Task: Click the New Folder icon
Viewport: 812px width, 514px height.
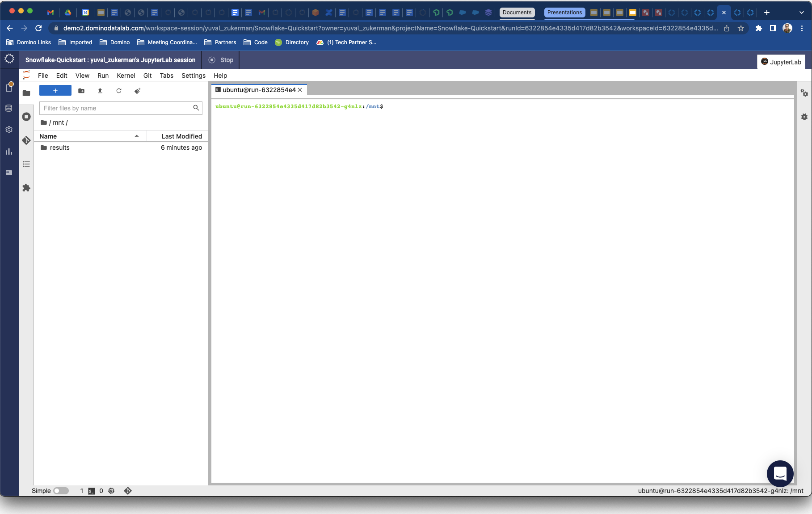Action: [81, 91]
